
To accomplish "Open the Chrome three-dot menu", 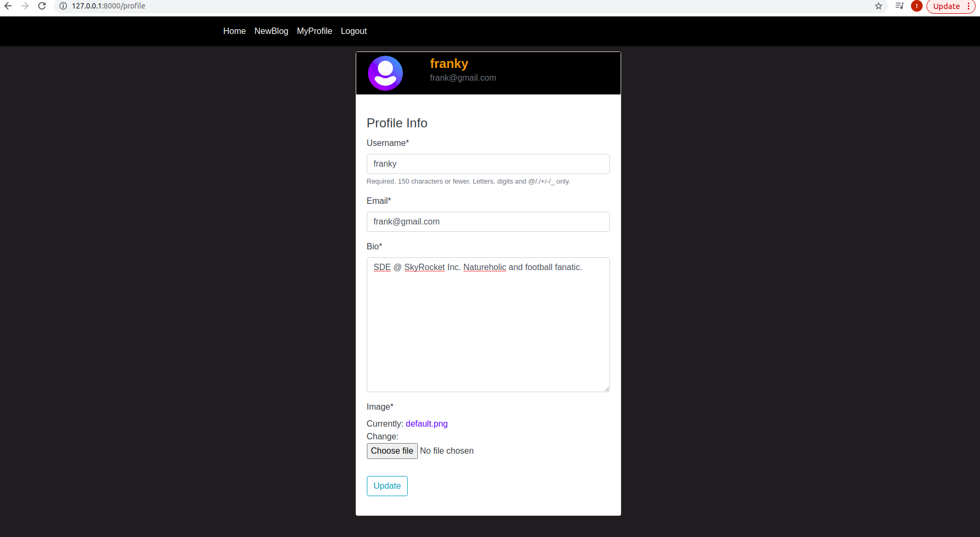I will 970,6.
